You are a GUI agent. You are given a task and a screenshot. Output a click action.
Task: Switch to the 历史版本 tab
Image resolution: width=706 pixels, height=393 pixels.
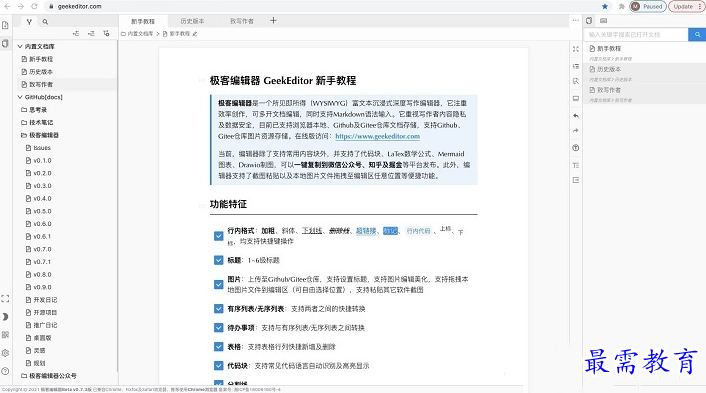pos(192,21)
